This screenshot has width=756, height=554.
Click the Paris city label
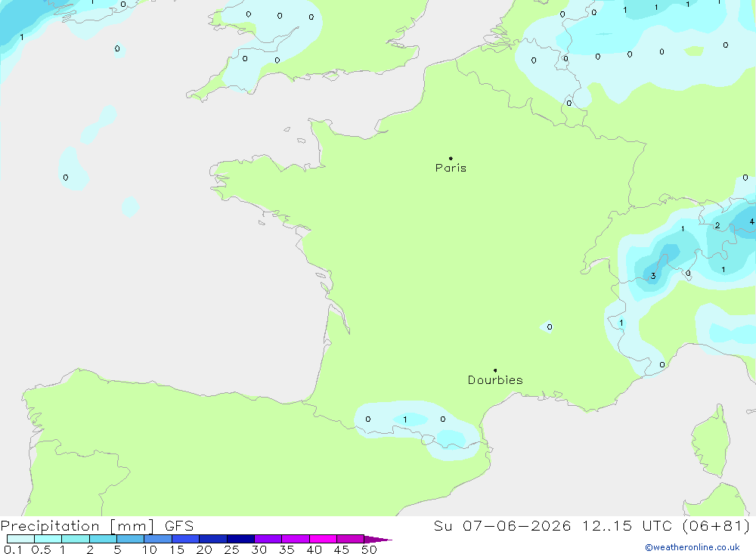pos(451,168)
